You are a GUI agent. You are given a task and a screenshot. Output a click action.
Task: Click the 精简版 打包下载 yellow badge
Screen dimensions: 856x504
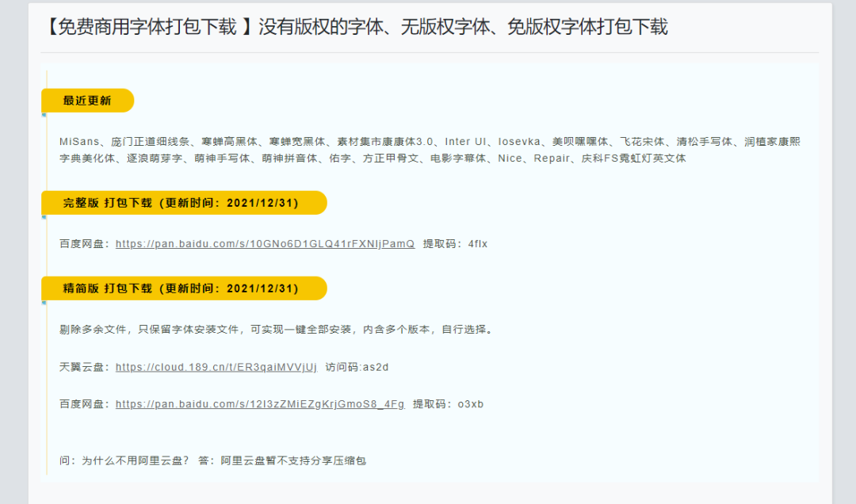182,288
